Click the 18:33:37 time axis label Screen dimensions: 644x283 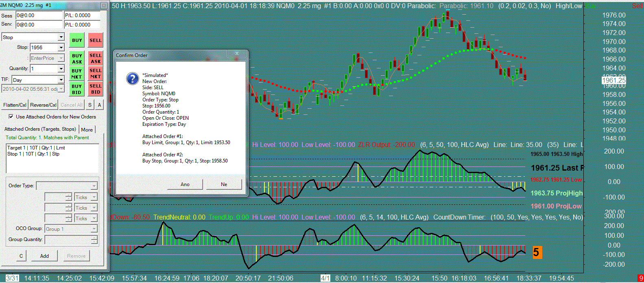(529, 278)
